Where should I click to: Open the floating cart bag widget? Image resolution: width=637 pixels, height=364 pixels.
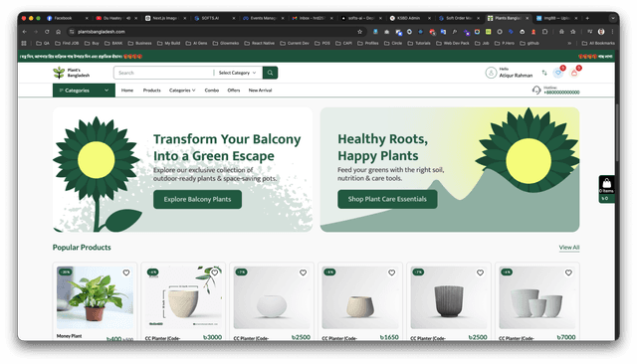[606, 189]
